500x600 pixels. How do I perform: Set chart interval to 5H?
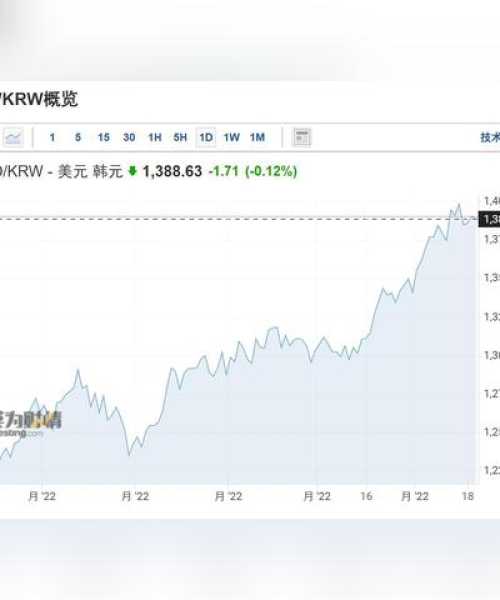point(180,137)
